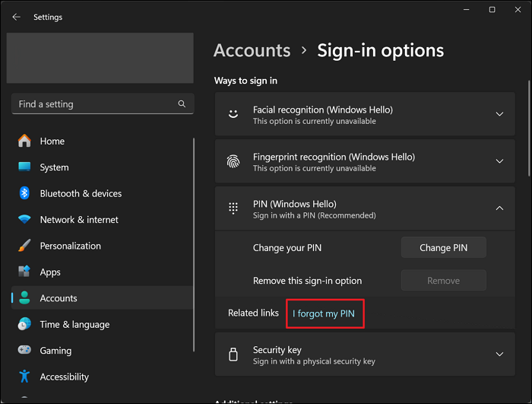This screenshot has height=404, width=532.
Task: Select System in the sidebar menu
Action: 54,167
